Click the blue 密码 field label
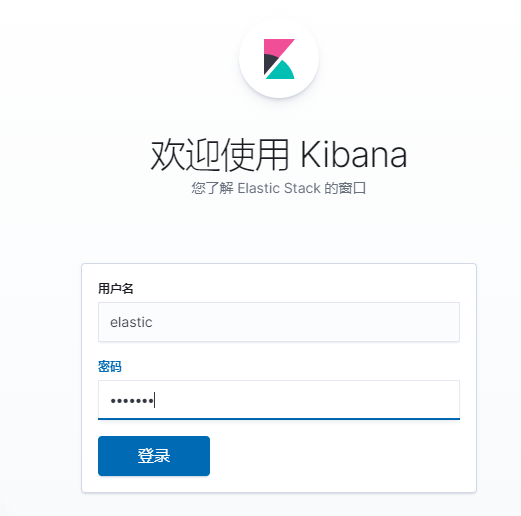Image resolution: width=521 pixels, height=516 pixels. (x=110, y=366)
